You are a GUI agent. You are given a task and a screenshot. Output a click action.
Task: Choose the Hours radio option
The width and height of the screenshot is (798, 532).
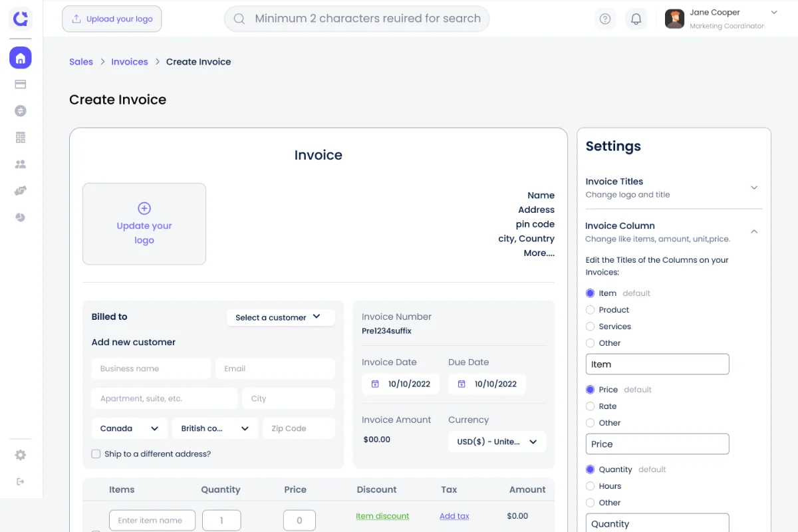click(590, 486)
